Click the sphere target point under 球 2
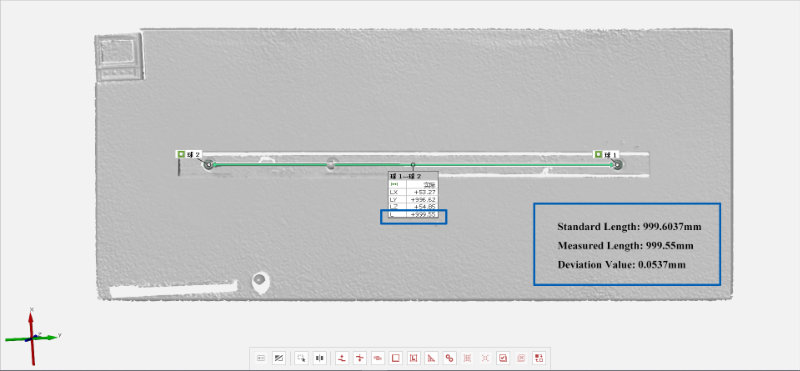800x371 pixels. pyautogui.click(x=208, y=164)
